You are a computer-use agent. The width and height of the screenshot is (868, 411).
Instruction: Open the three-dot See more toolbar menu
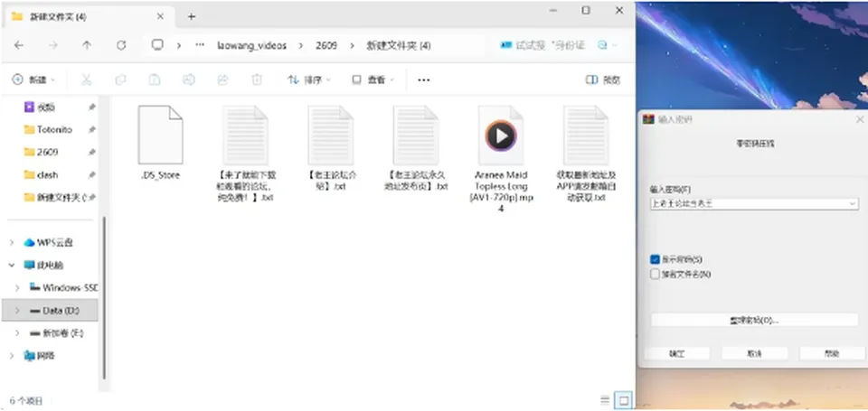point(423,80)
